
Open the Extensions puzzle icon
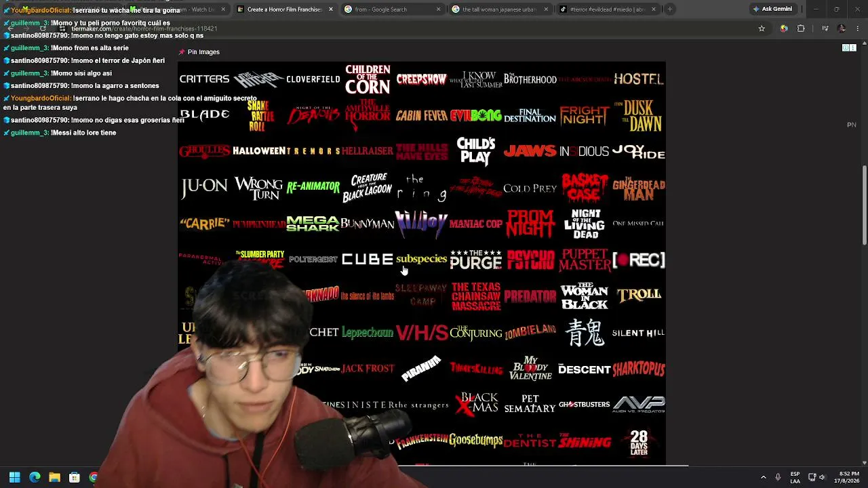pos(801,28)
